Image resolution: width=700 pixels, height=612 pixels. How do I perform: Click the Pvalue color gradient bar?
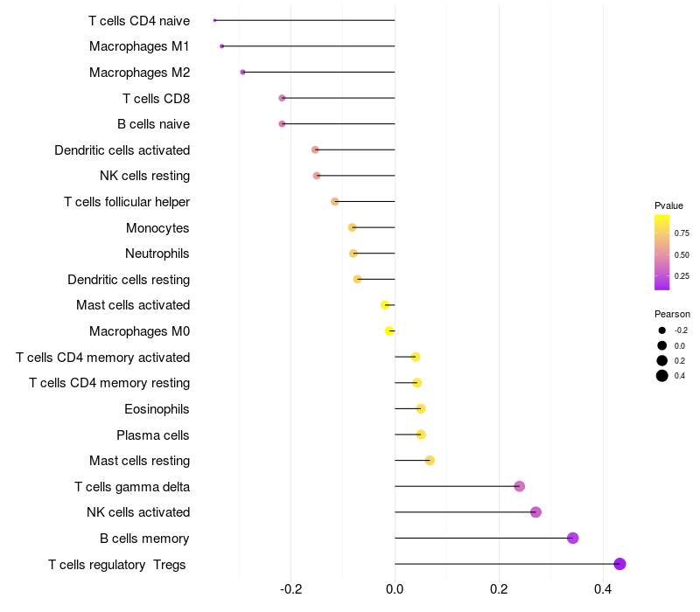662,252
